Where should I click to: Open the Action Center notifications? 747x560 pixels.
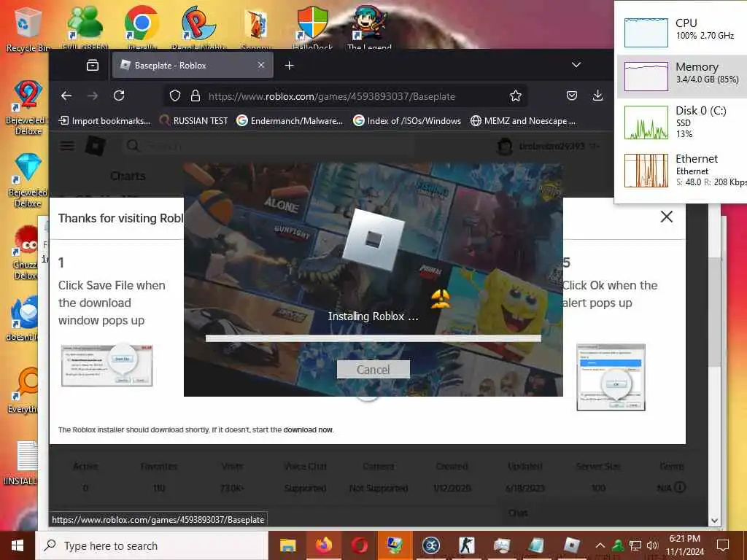(x=723, y=545)
